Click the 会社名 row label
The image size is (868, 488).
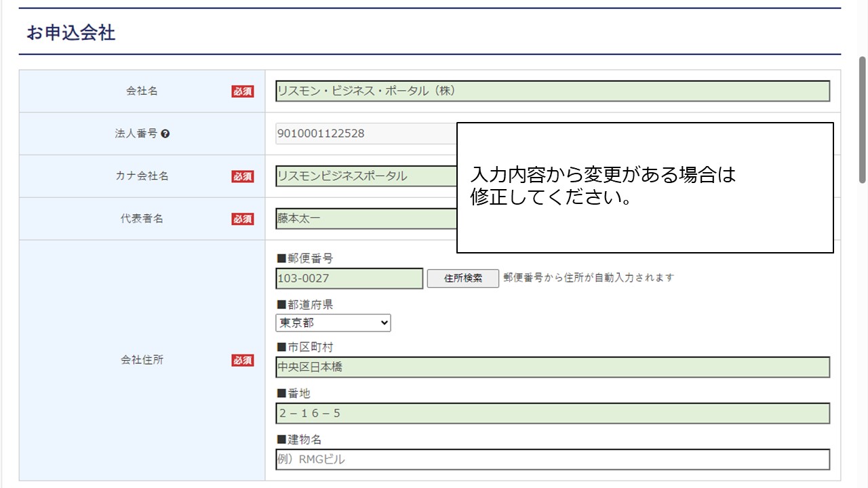142,91
